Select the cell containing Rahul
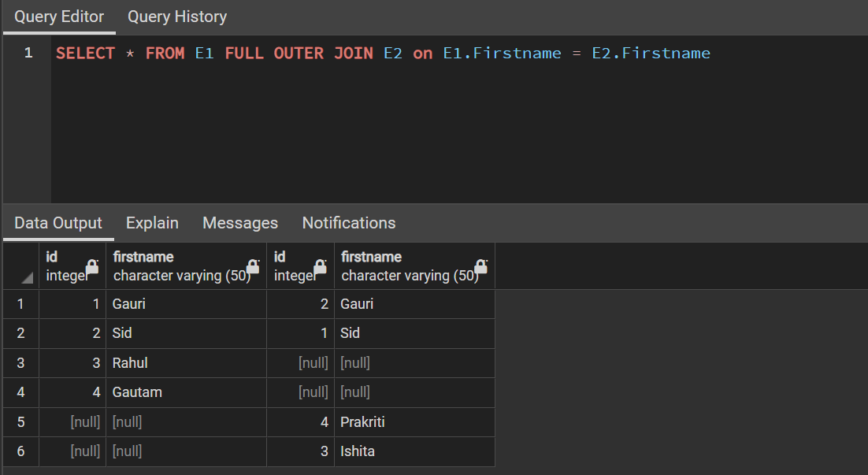 130,362
